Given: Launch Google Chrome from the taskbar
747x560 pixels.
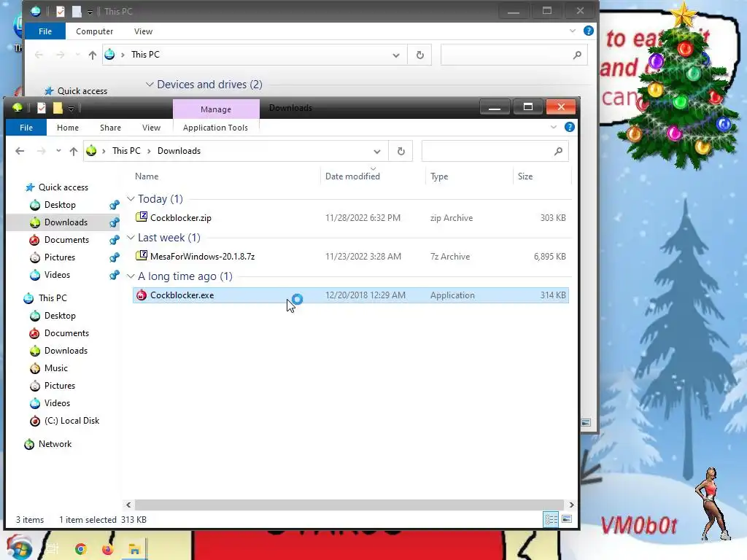Looking at the screenshot, I should tap(80, 549).
